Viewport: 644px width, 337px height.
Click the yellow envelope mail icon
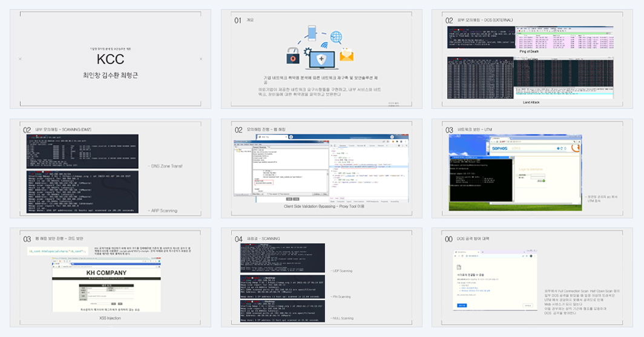(347, 54)
